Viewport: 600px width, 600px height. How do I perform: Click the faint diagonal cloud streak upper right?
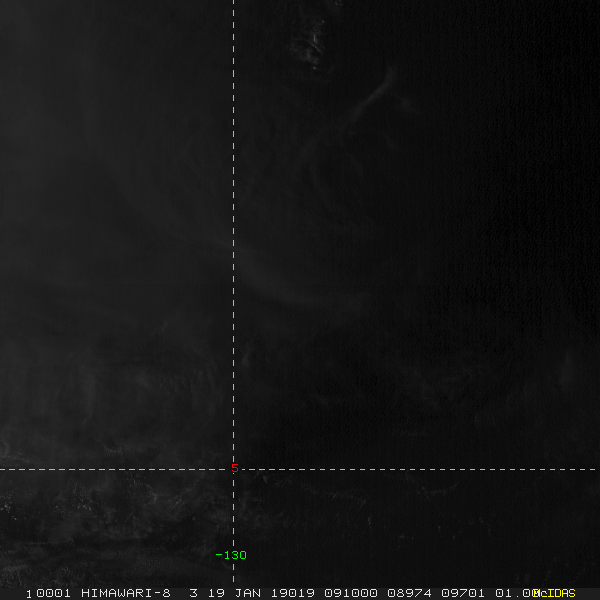(x=373, y=96)
